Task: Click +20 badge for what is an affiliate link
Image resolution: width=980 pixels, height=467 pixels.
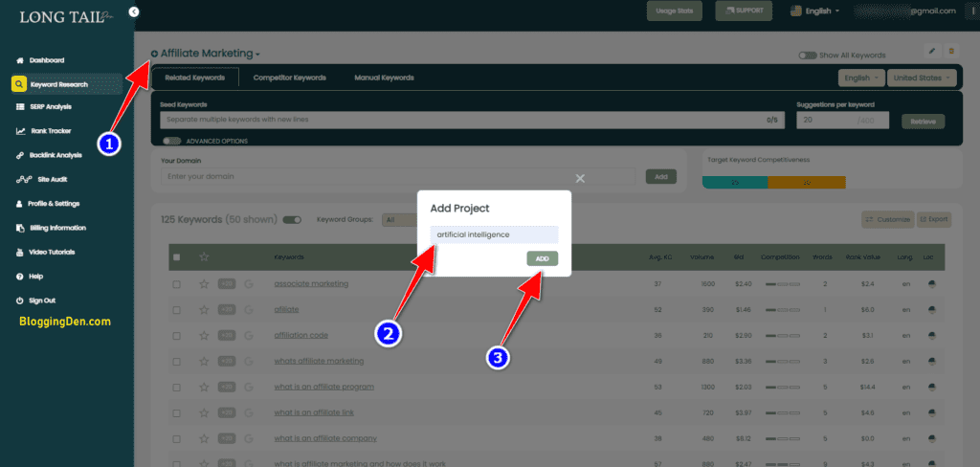Action: 227,412
